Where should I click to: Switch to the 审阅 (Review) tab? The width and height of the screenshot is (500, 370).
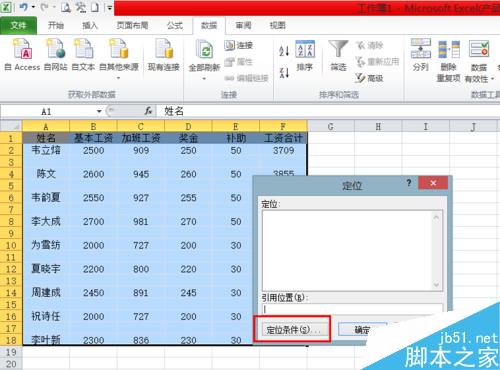(243, 25)
